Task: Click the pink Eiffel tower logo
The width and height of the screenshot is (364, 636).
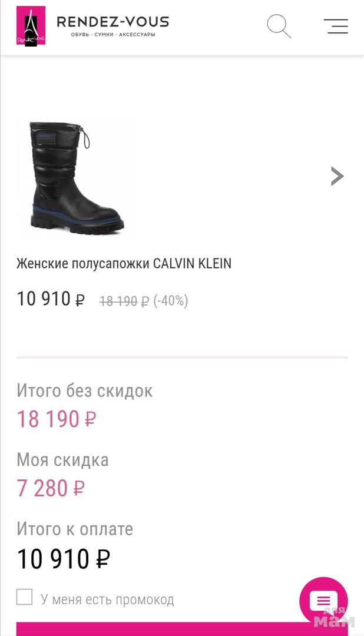Action: point(31,26)
